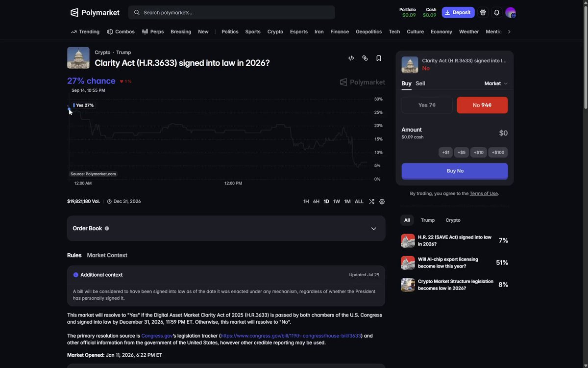Select the 6H chart range
The image size is (588, 368).
[317, 202]
